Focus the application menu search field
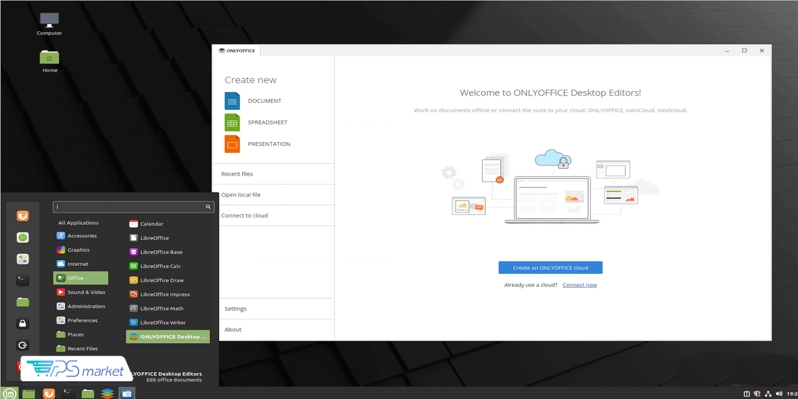This screenshot has height=399, width=798. click(x=133, y=207)
